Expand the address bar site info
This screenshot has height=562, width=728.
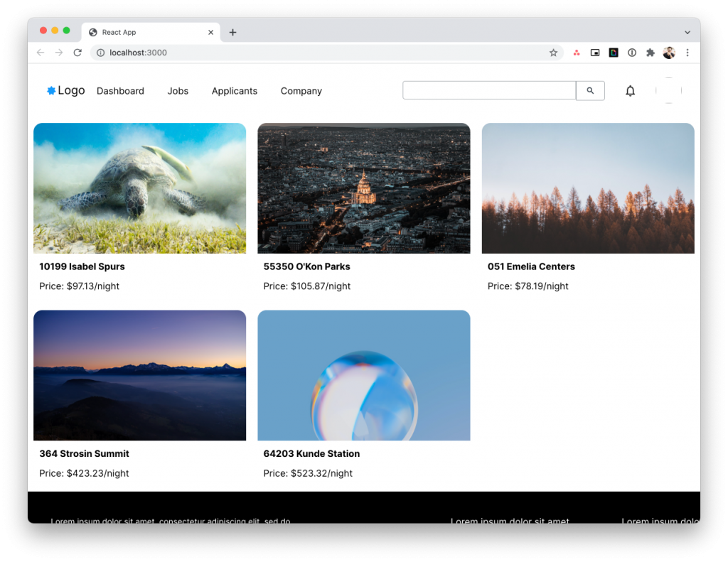(100, 53)
